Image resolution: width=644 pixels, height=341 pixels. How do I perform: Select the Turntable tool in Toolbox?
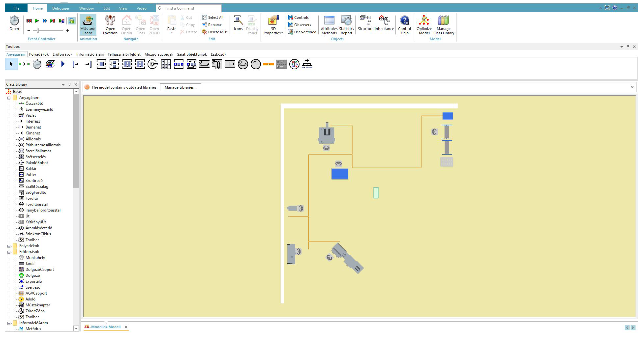click(x=243, y=64)
